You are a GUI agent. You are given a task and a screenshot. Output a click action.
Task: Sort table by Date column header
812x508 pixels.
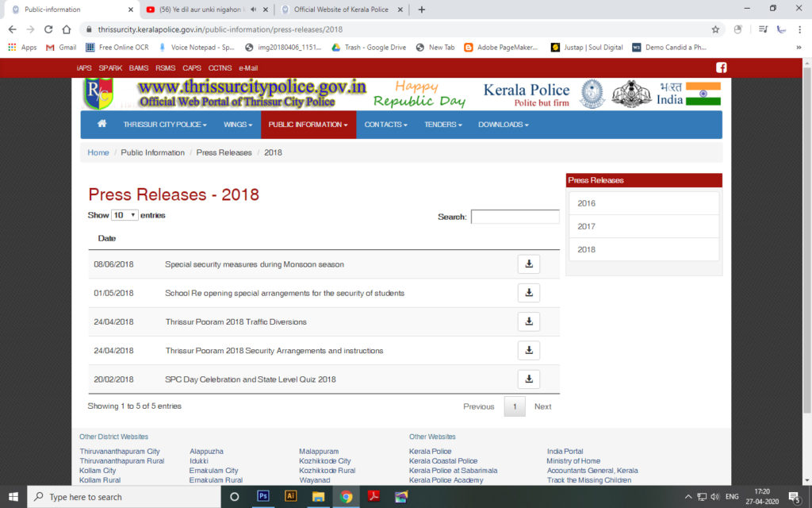(x=107, y=238)
